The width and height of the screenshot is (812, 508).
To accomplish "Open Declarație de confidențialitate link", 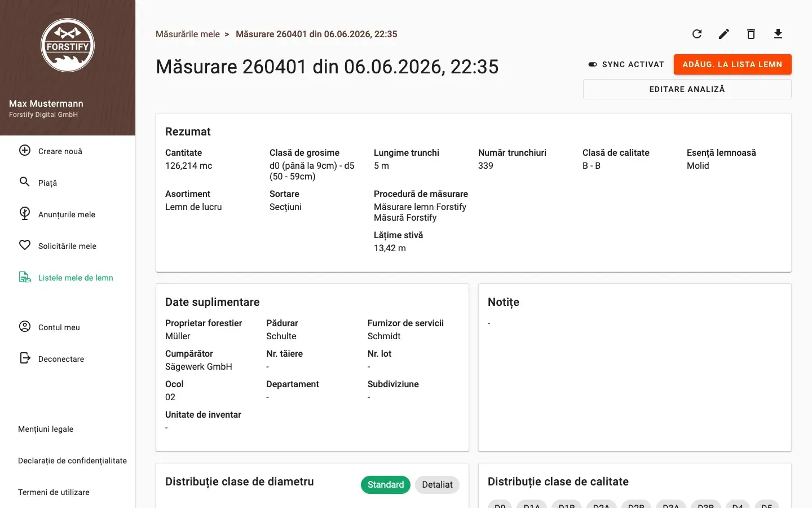I will pos(72,461).
